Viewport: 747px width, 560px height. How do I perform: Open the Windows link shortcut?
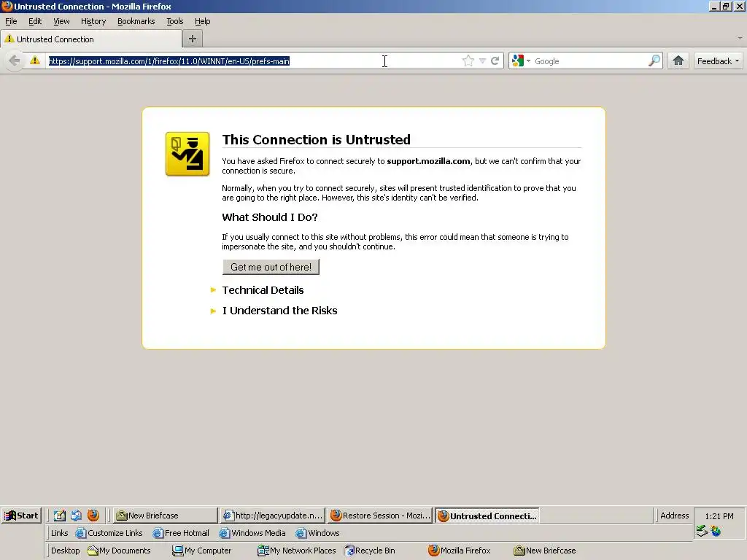[318, 533]
